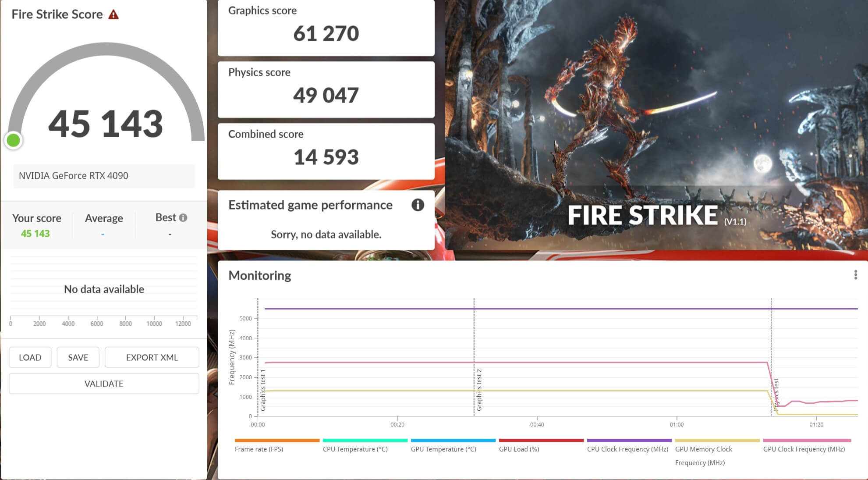Click the purple CPU Clock Frequency swatch
The image size is (868, 480).
coord(629,440)
